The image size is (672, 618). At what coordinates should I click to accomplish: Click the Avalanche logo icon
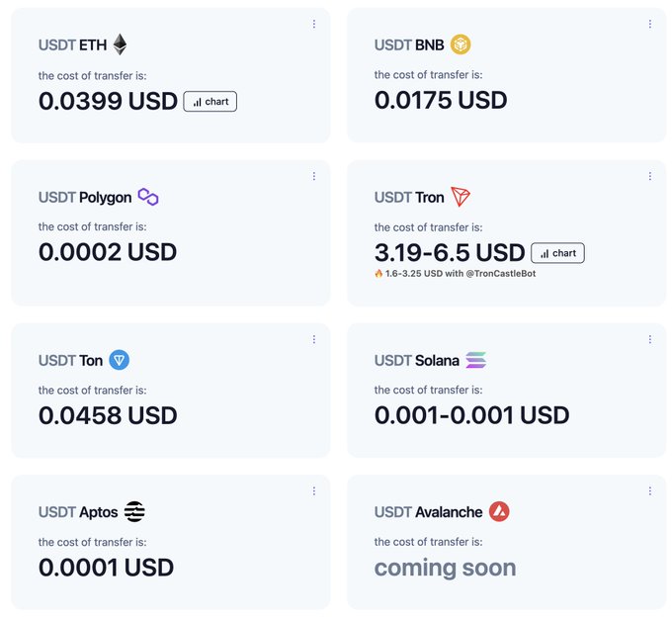tap(499, 511)
